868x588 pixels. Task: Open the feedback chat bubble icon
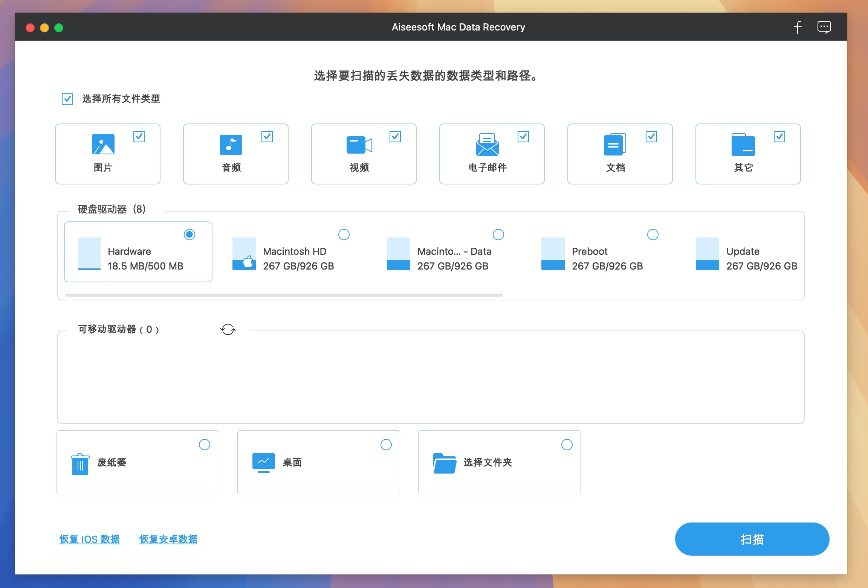click(x=824, y=27)
